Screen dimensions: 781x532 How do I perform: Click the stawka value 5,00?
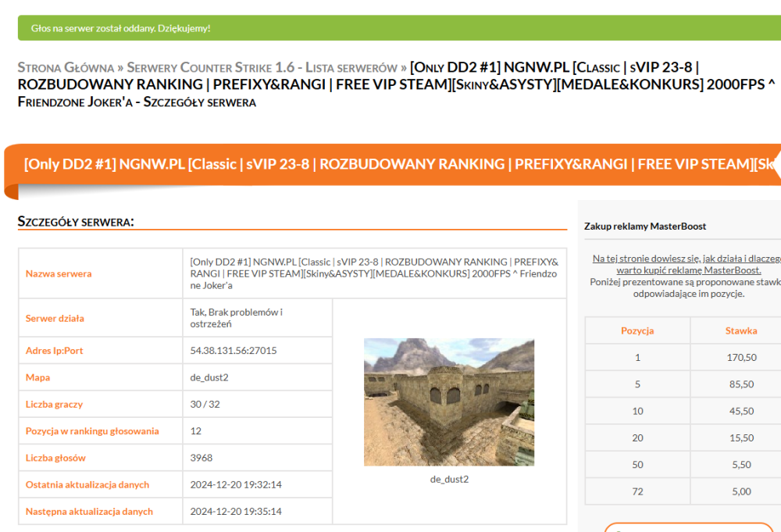pos(741,491)
